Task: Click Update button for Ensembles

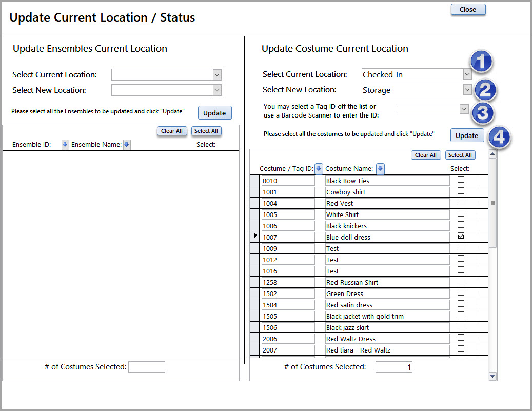Action: [214, 113]
